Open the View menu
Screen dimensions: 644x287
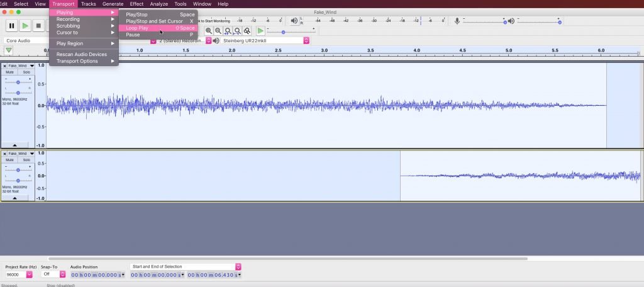[x=40, y=4]
